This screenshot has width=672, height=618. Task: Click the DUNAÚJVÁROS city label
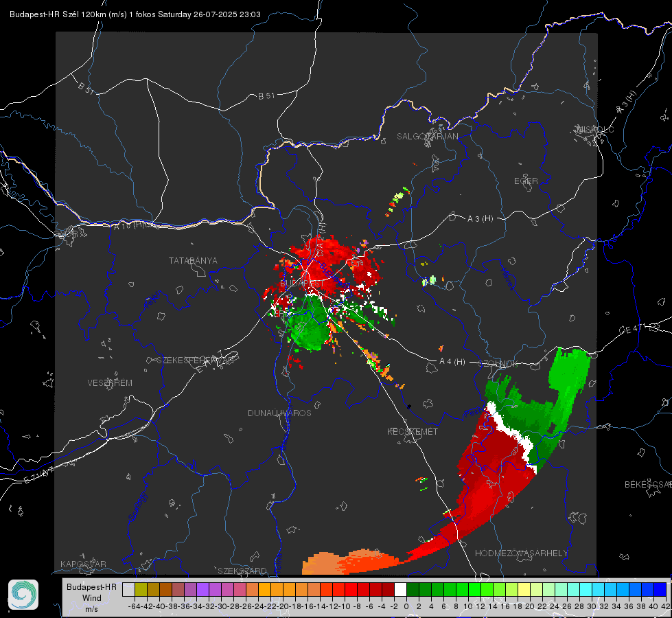click(x=279, y=413)
